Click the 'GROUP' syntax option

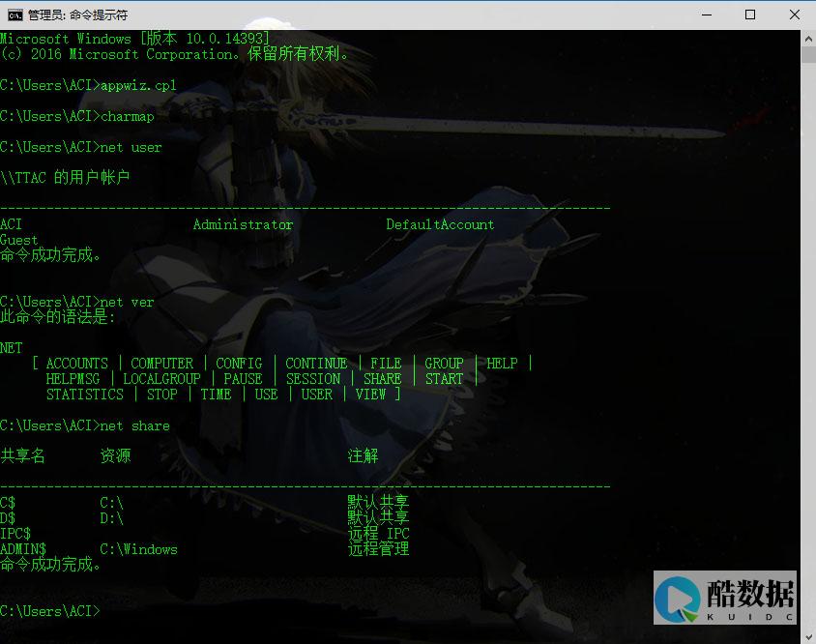pyautogui.click(x=444, y=364)
